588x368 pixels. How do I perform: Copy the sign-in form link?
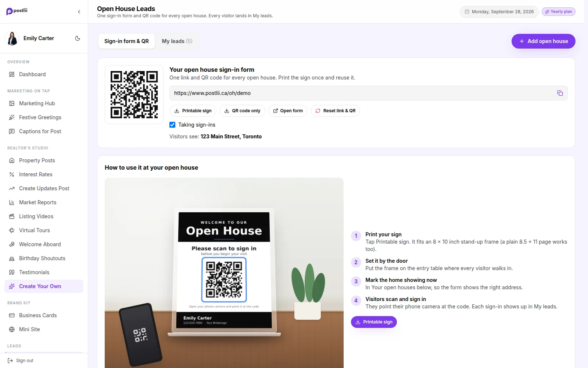pos(560,93)
